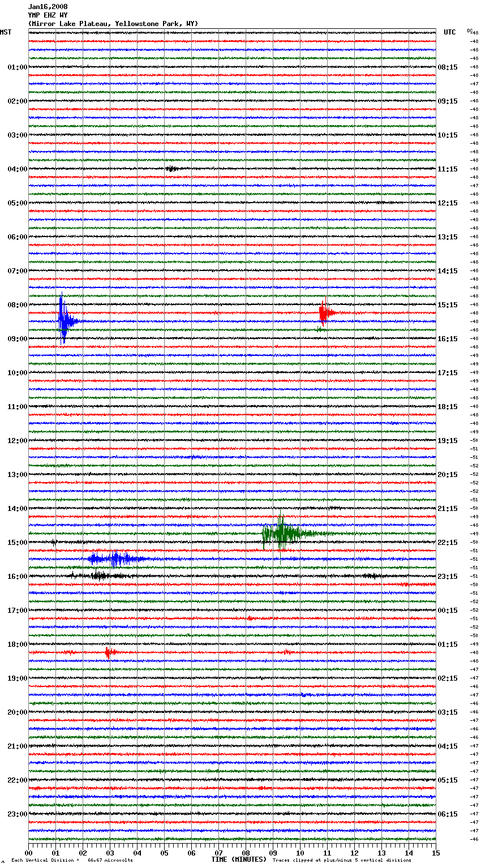The height and width of the screenshot is (868, 481).
Task: Click the 20:00 MST time label
Action: [x=17, y=712]
